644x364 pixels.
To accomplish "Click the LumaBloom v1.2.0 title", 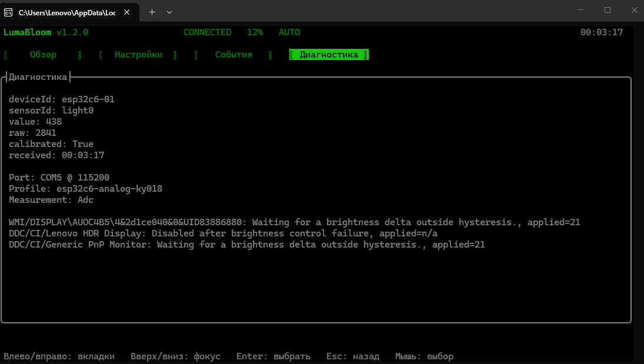I will click(46, 32).
